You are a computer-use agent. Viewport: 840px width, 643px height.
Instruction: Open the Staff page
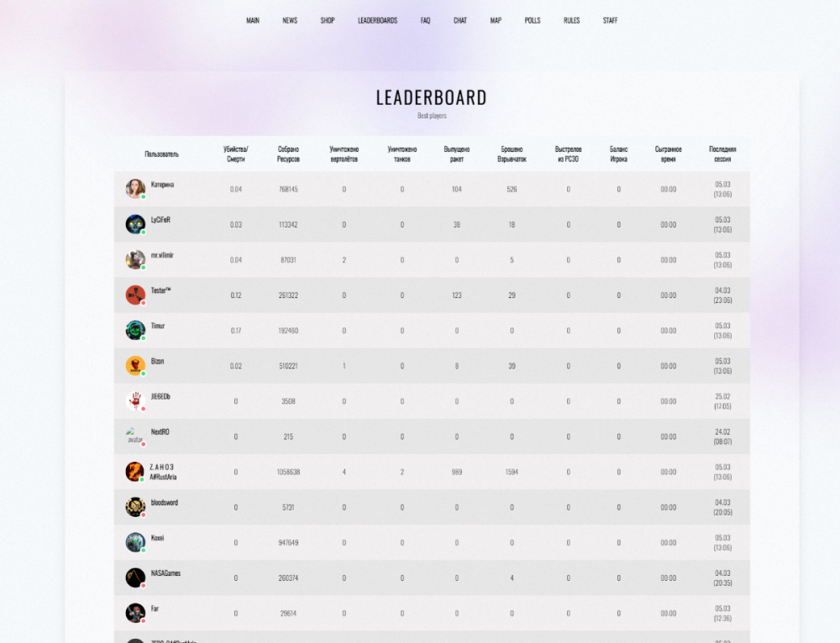click(x=610, y=20)
